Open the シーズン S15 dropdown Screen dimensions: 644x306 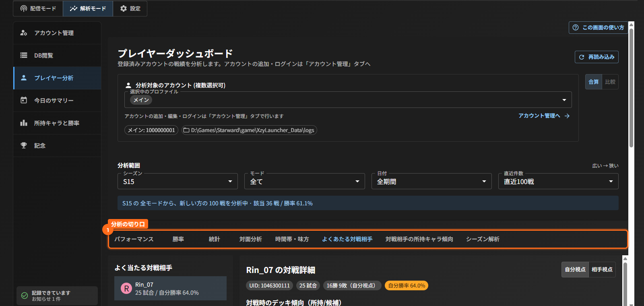click(x=178, y=181)
